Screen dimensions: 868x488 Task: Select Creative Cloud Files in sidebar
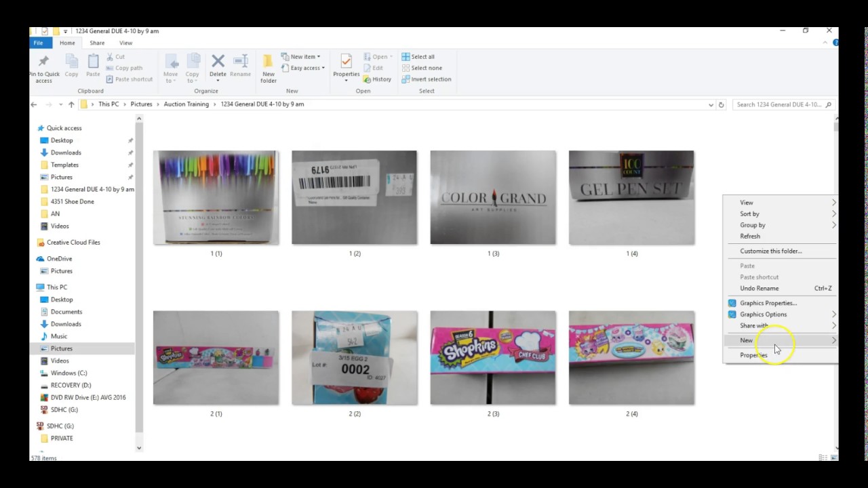[x=73, y=242]
